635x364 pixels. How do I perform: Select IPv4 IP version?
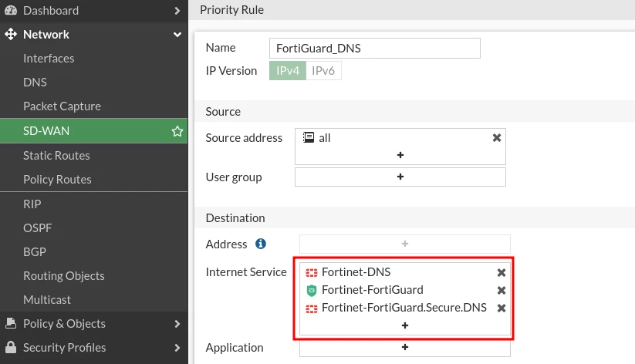[x=288, y=70]
